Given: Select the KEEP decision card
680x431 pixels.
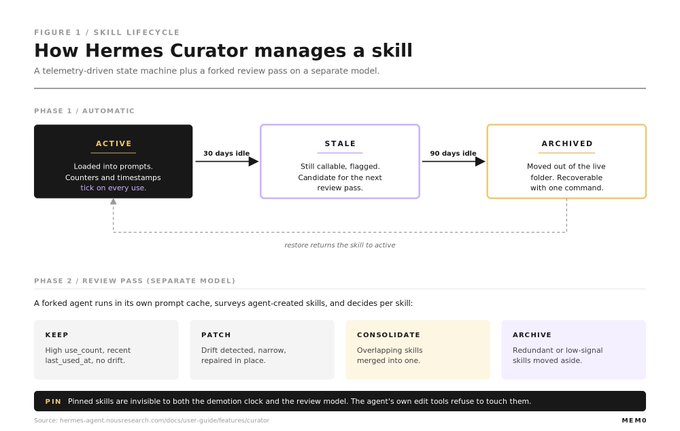Looking at the screenshot, I should pos(106,350).
